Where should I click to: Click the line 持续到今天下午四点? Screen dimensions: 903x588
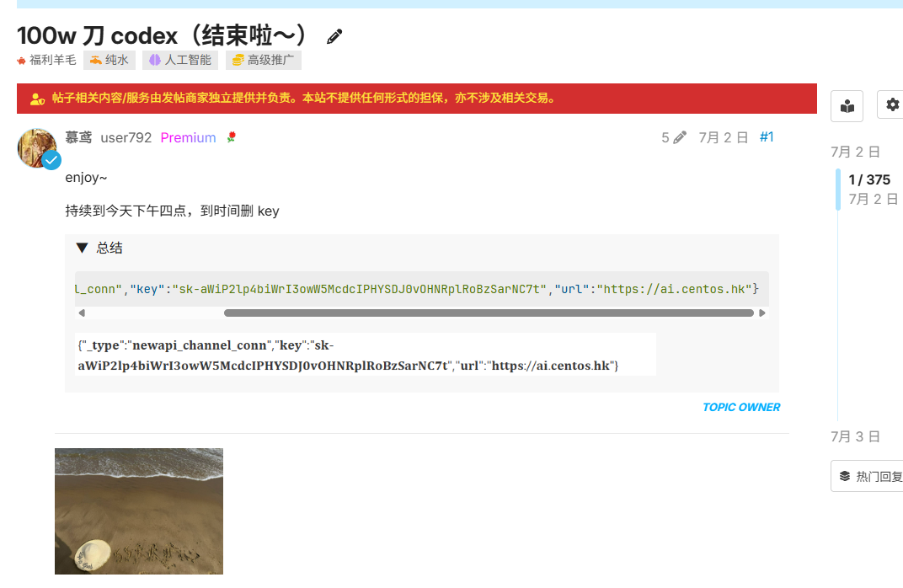click(172, 211)
